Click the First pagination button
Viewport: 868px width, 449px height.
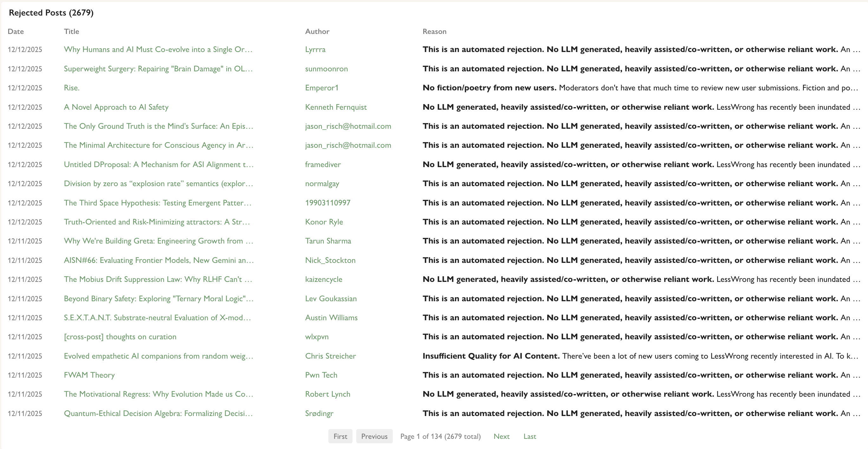pos(340,436)
